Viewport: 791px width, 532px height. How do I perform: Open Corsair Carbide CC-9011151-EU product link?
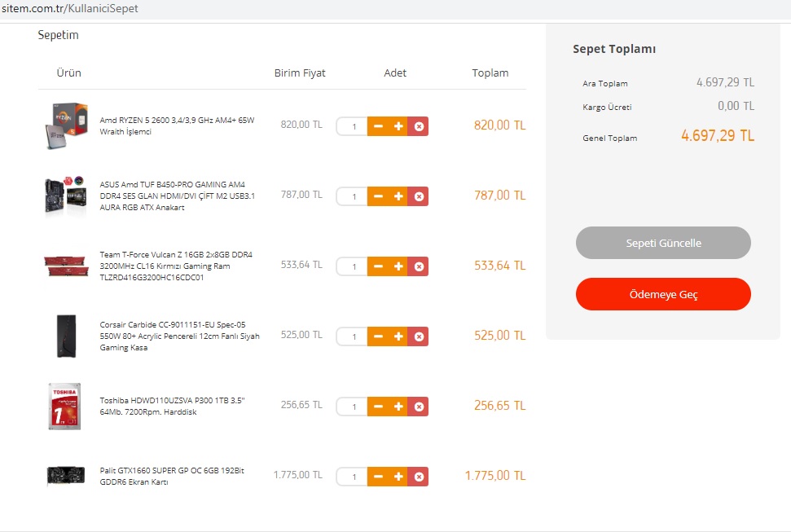[179, 336]
